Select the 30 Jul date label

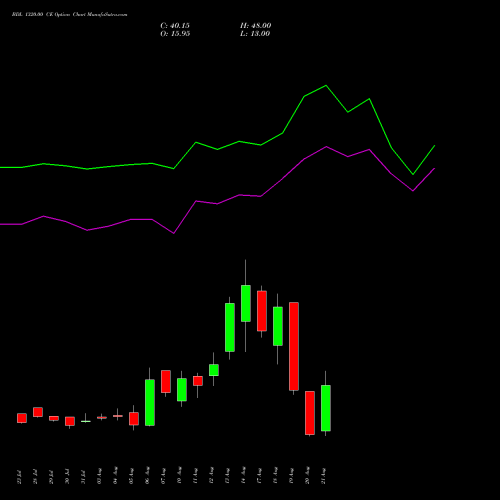point(67,477)
